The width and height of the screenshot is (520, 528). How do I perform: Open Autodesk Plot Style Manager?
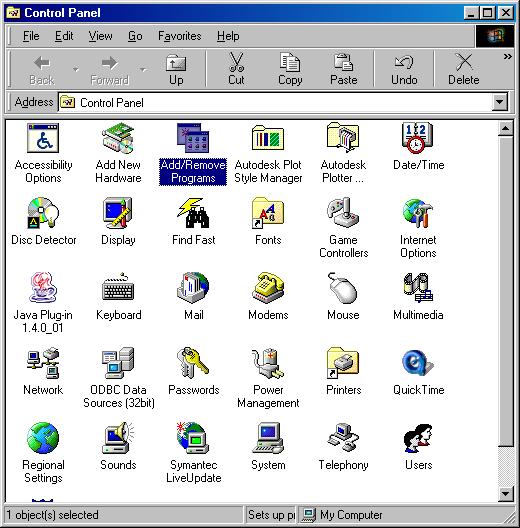click(x=268, y=138)
